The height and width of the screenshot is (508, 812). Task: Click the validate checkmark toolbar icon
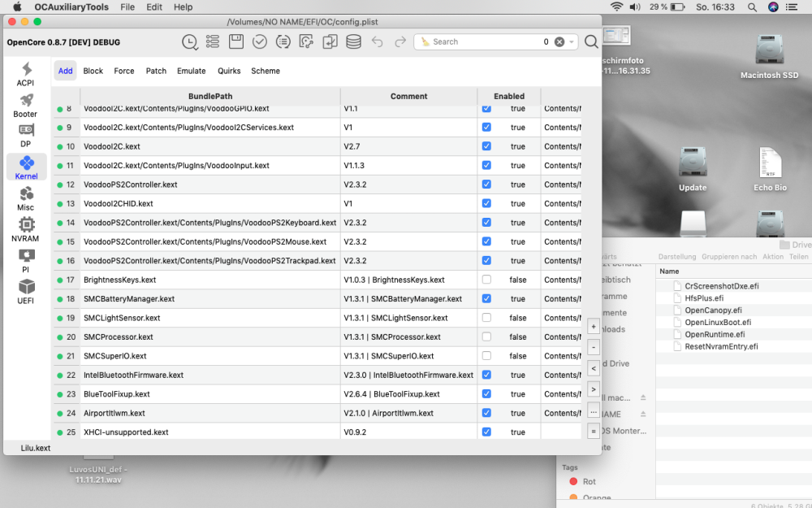(x=260, y=42)
